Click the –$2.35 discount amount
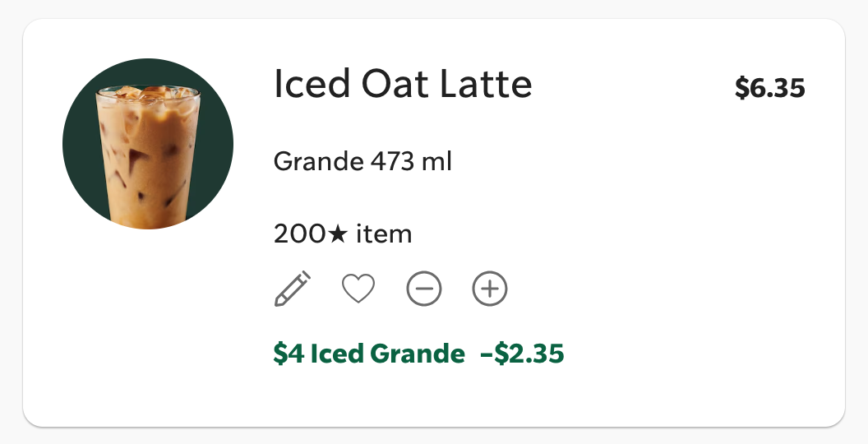 click(522, 354)
